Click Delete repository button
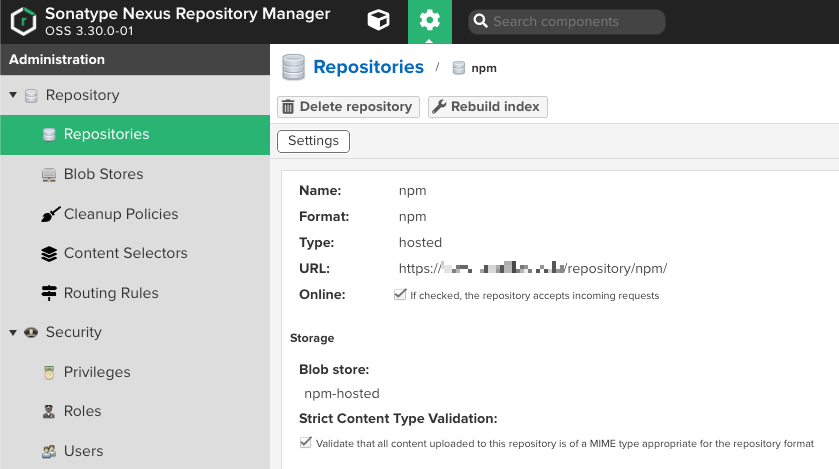This screenshot has width=839, height=469. [348, 107]
